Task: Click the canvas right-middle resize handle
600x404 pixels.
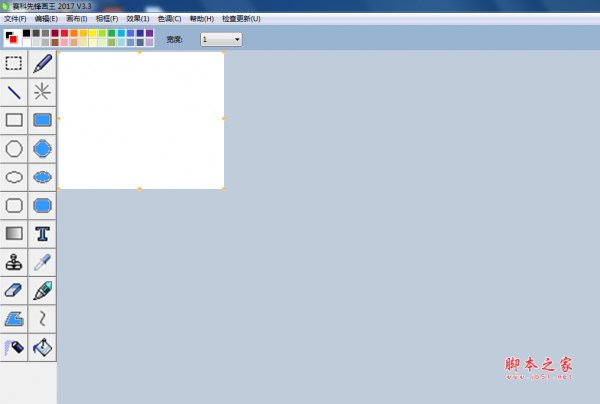Action: [x=224, y=119]
